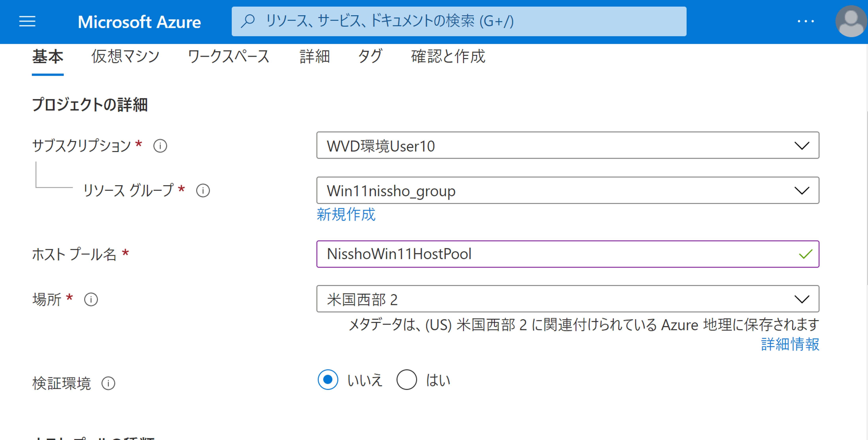The width and height of the screenshot is (868, 440).
Task: Select the いいえ radio button
Action: (x=328, y=380)
